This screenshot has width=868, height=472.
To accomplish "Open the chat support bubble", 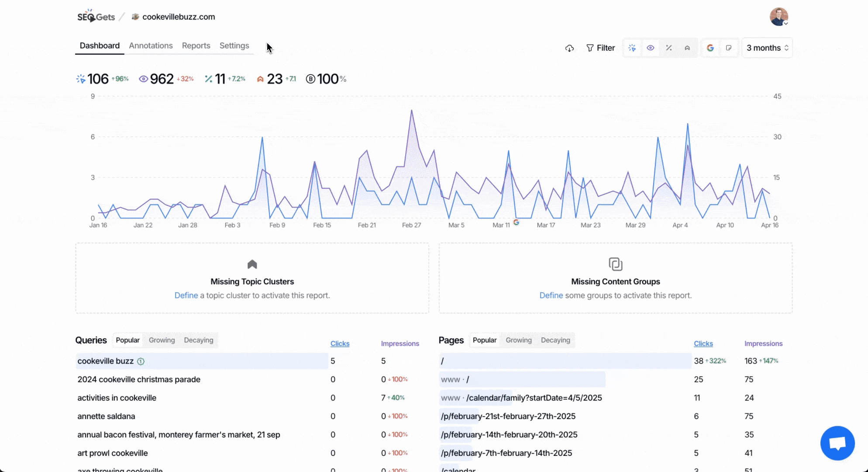I will pyautogui.click(x=837, y=443).
